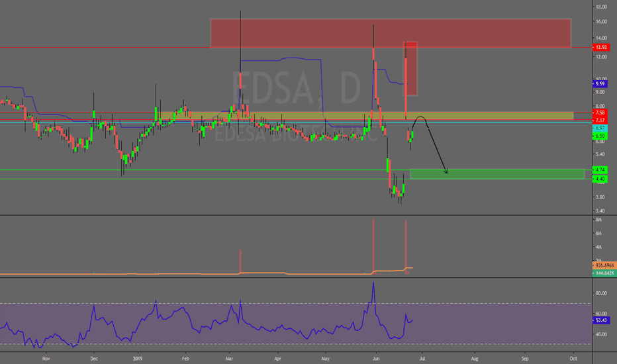
Task: Click the 18.00 price scale value
Action: pyautogui.click(x=601, y=7)
